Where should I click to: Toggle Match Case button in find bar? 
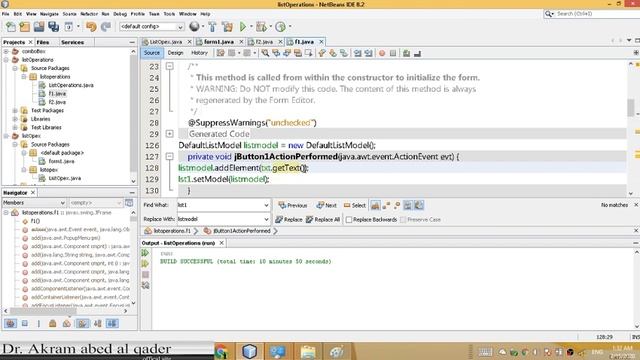(x=375, y=205)
